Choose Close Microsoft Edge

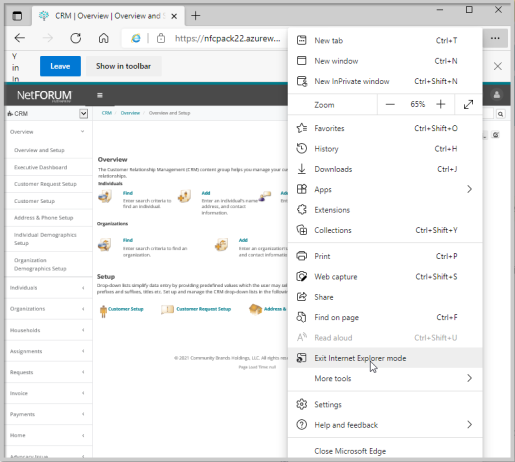click(385, 451)
